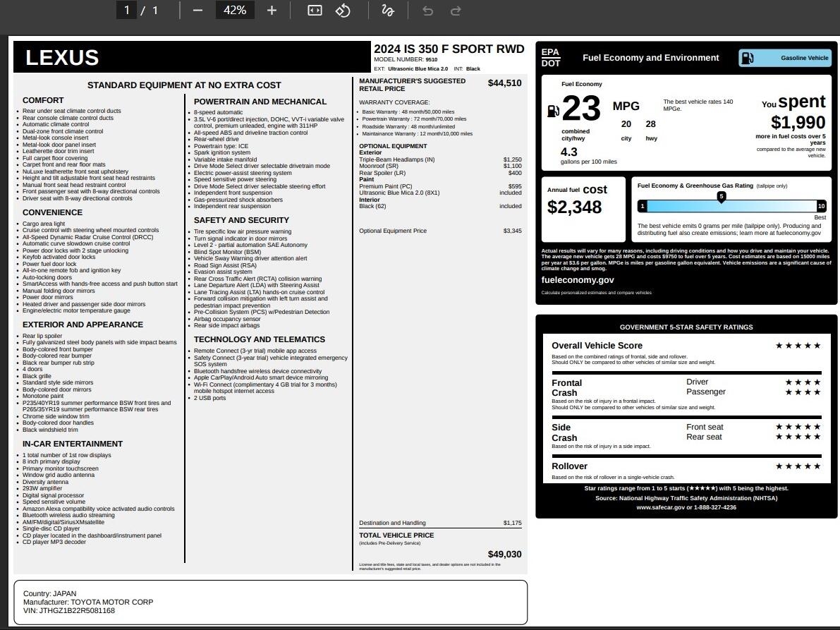This screenshot has height=630, width=840.
Task: Click the Gasoline Vehicle badge
Action: [785, 58]
